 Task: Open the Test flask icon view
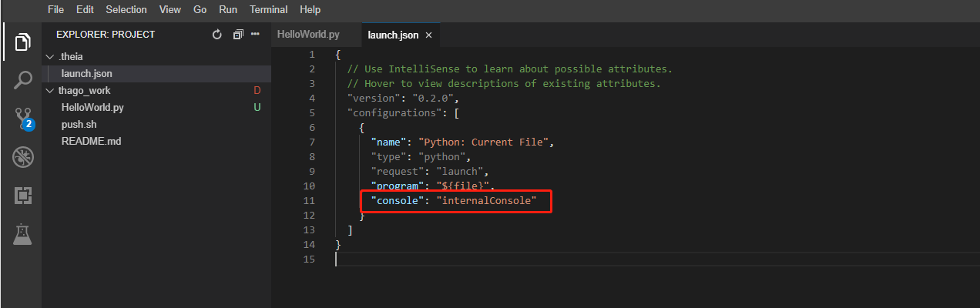[x=22, y=234]
